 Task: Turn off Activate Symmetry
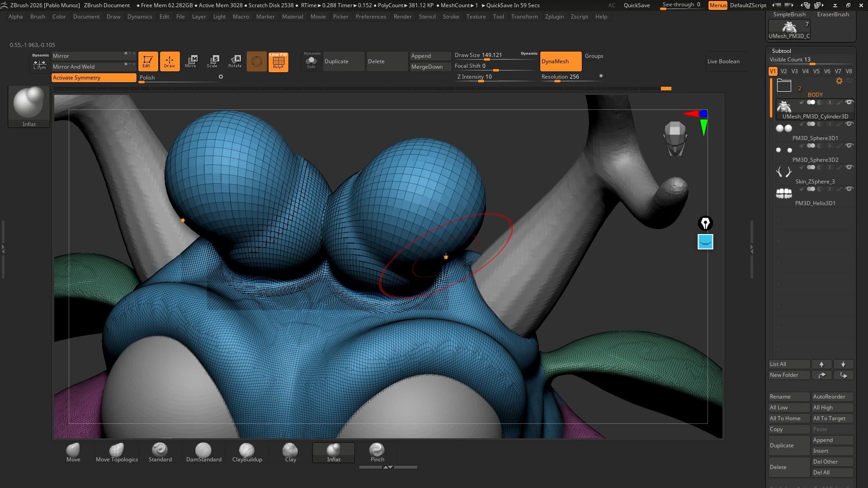(x=94, y=78)
